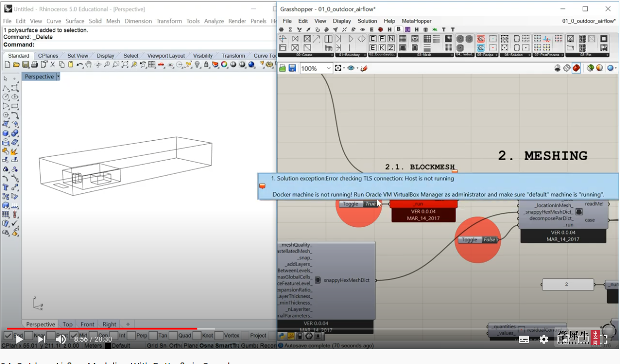
Task: Switch to the Front viewport tab
Action: click(x=88, y=324)
